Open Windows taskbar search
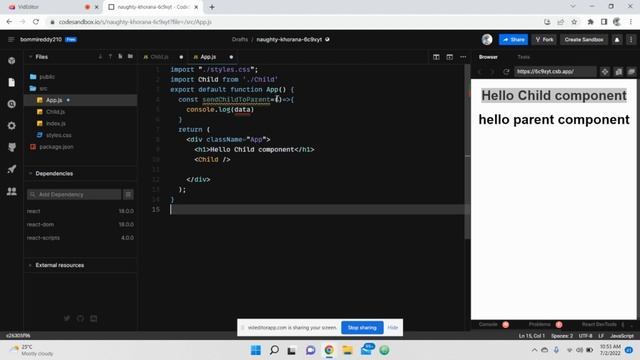Image resolution: width=640 pixels, height=360 pixels. 274,350
